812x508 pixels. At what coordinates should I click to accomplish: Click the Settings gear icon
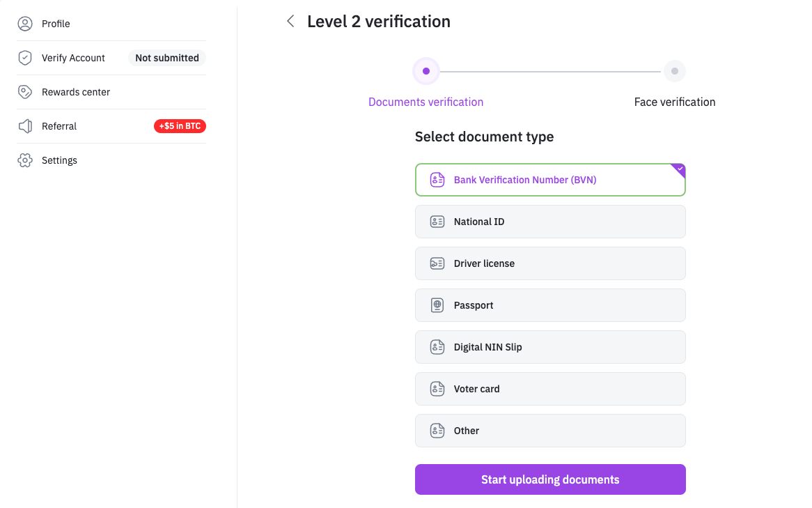[x=25, y=160]
